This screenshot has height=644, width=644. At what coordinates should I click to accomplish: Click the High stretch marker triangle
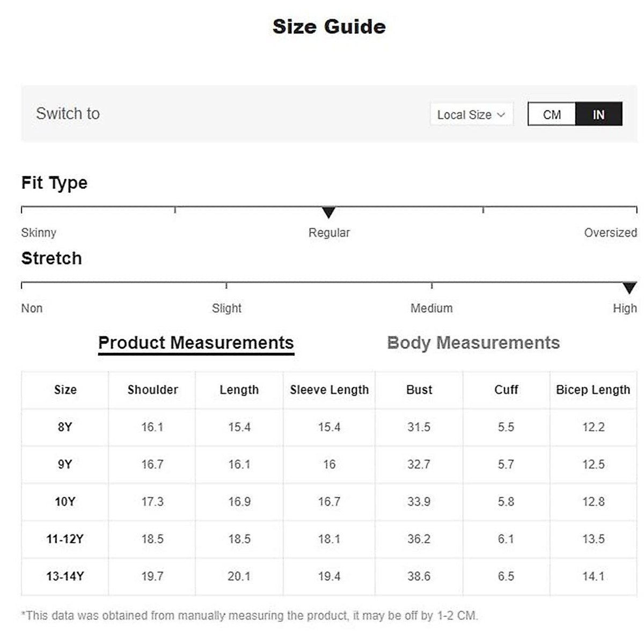[x=629, y=288]
